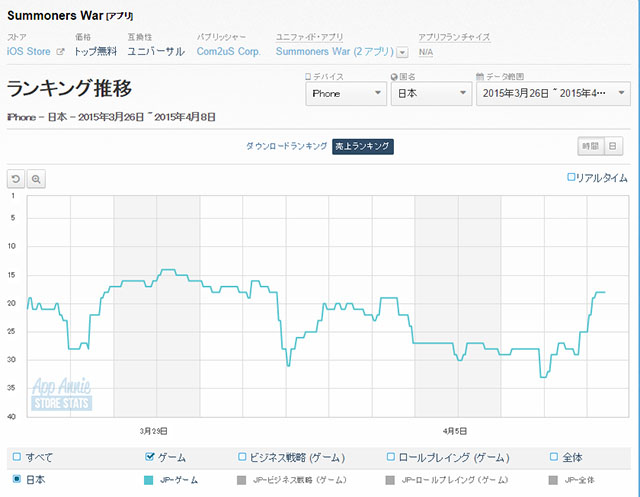
Task: Click the トップ無料 price text
Action: click(x=96, y=51)
